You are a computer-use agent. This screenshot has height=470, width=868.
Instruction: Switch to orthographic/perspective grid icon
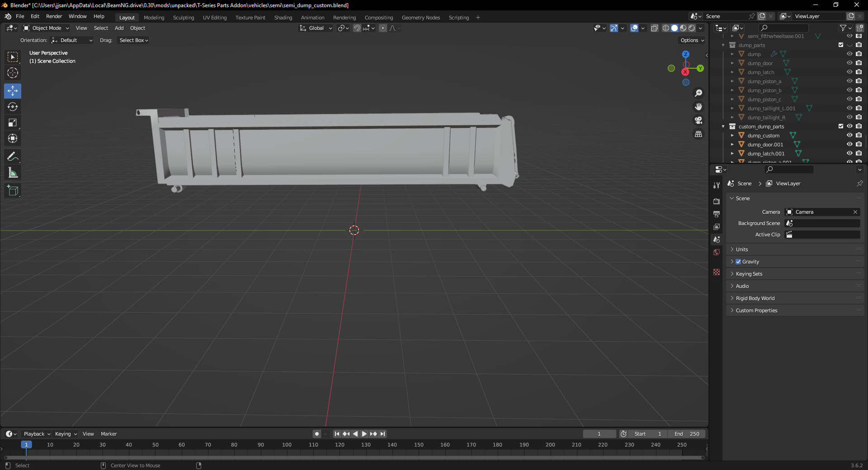click(x=698, y=134)
